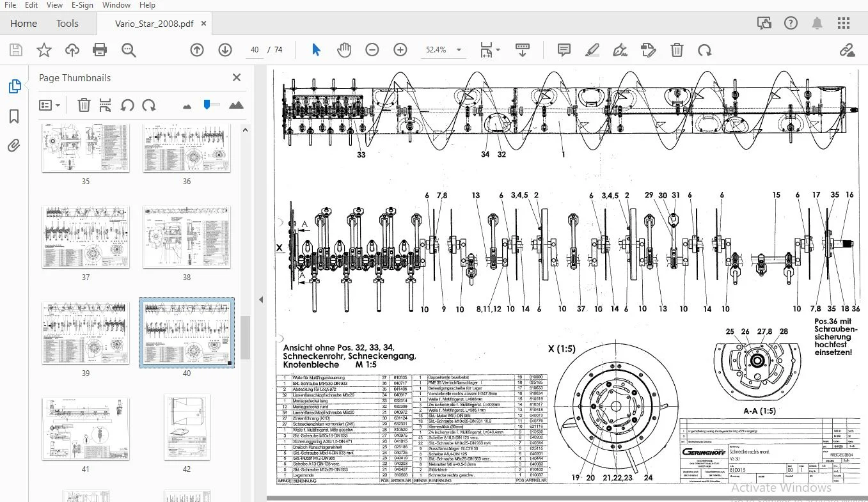This screenshot has height=502, width=868.
Task: Delete selected pages in the thumbnails panel
Action: click(x=84, y=105)
